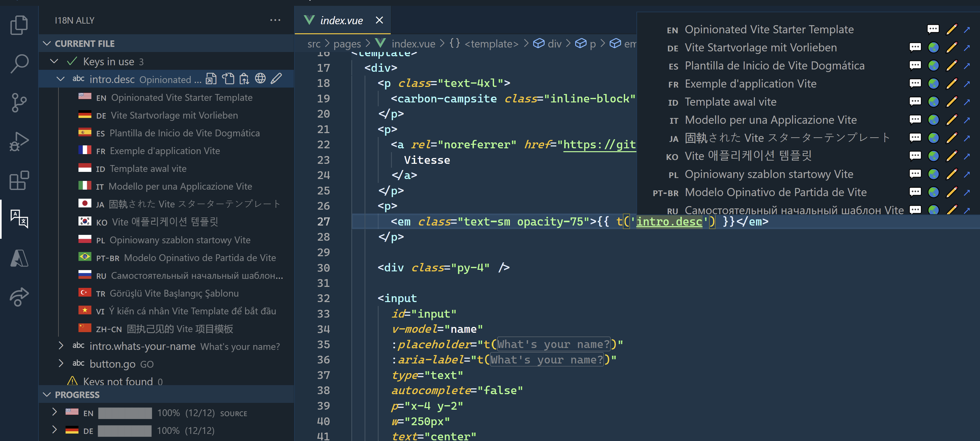Collapse the CURRENT FILE section
This screenshot has width=980, height=441.
pyautogui.click(x=46, y=43)
